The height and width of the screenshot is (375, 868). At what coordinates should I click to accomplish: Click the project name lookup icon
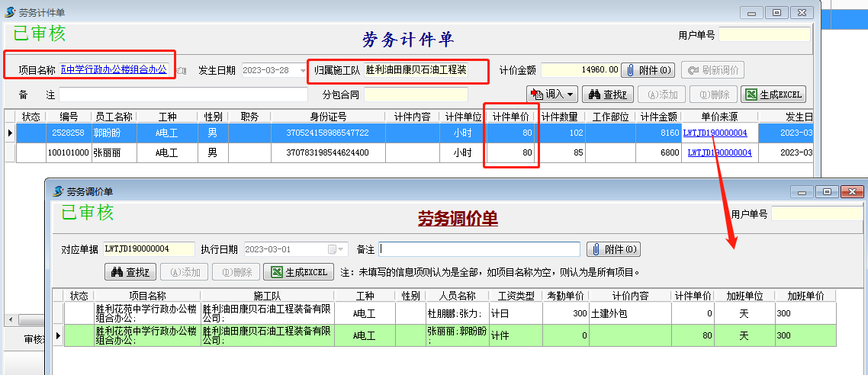[182, 70]
